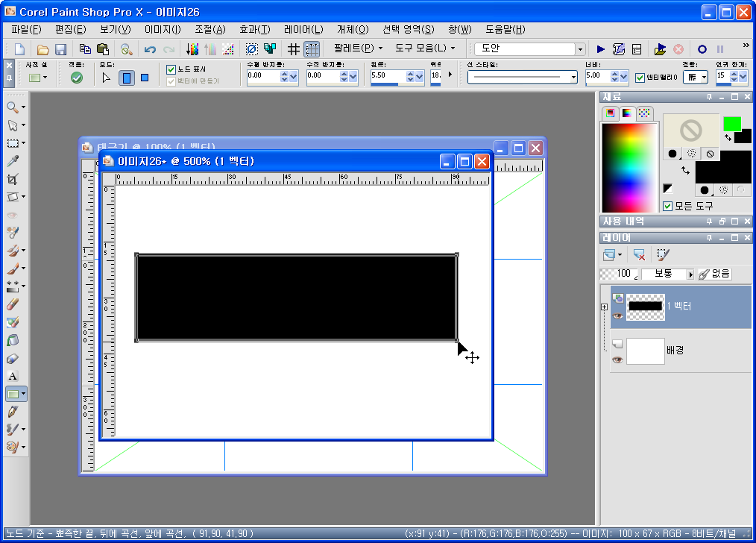756x543 pixels.
Task: Open the join type dropdown
Action: (x=705, y=77)
